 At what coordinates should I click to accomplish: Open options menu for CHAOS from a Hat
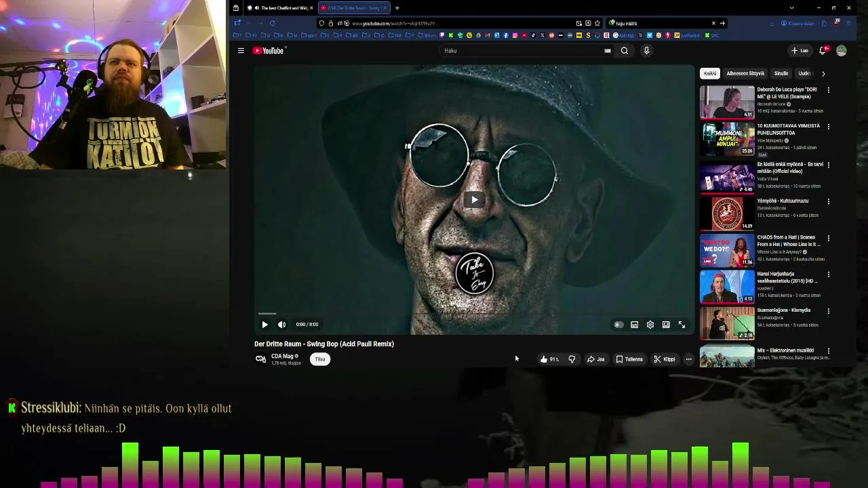point(828,238)
